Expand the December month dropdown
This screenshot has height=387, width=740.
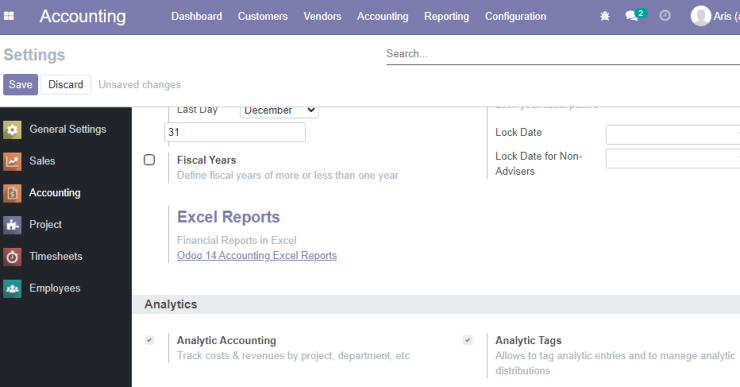tap(279, 111)
